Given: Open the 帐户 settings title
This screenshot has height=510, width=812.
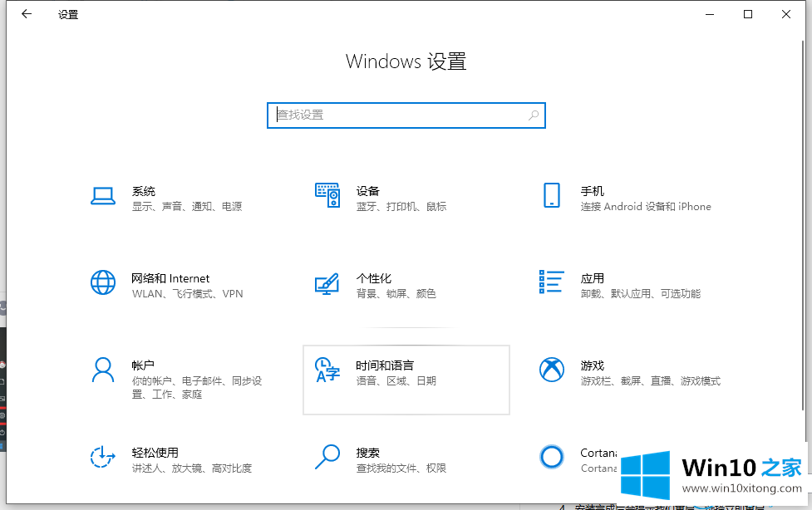Looking at the screenshot, I should [x=143, y=365].
